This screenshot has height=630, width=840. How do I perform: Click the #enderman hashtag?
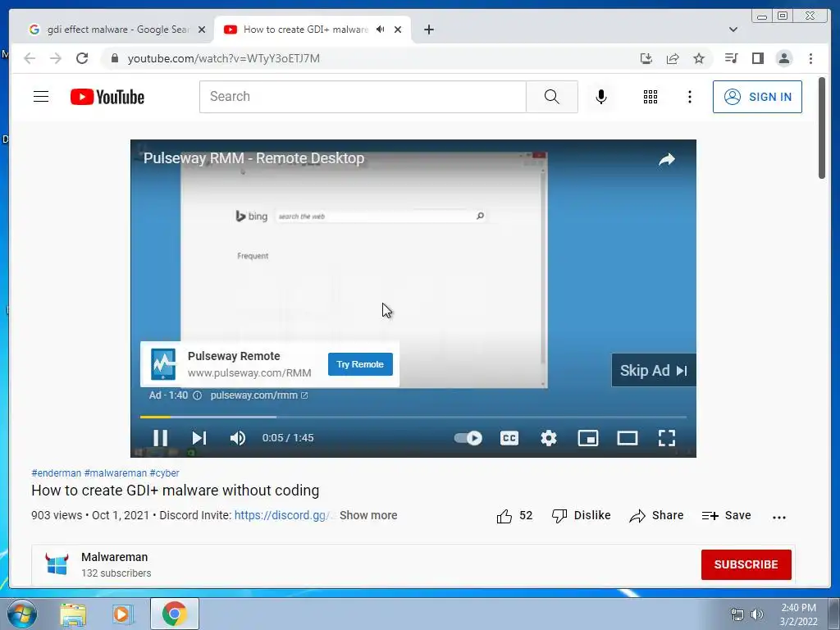click(57, 473)
